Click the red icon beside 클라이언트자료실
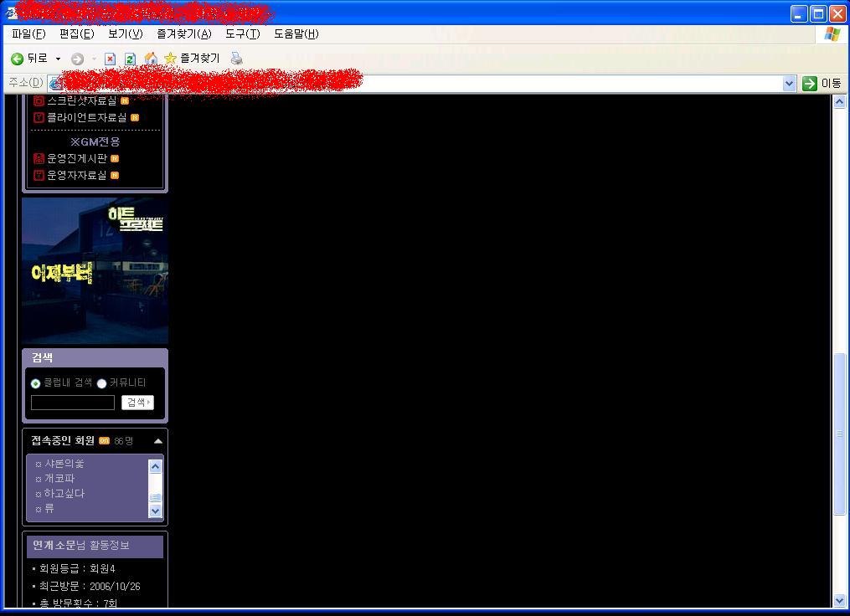Screen dimensions: 850x616 tap(39, 117)
